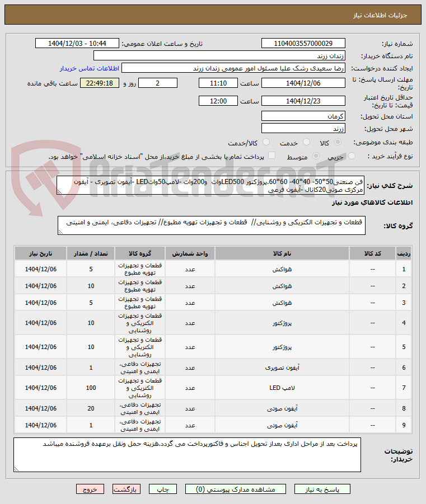
Task: Click the گروه کالا text box
Action: 212,225
